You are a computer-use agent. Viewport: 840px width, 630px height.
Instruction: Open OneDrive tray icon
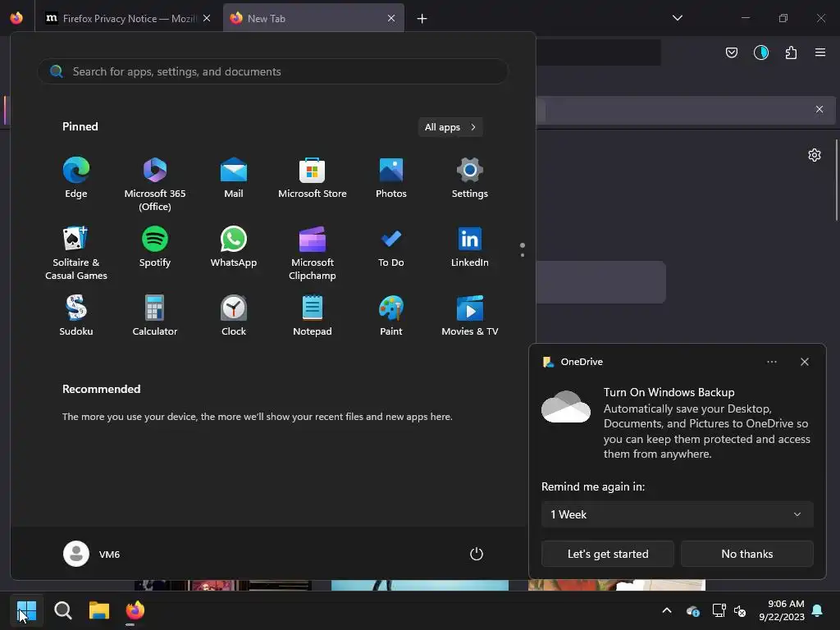click(692, 610)
